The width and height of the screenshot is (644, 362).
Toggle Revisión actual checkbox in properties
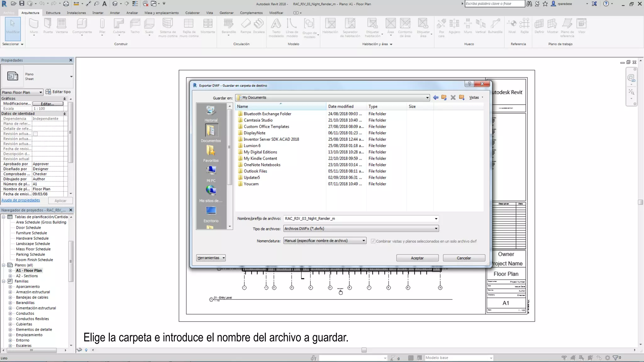tap(36, 134)
